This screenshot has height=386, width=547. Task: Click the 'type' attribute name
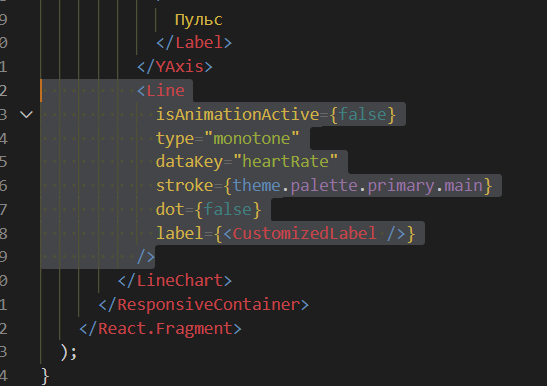[x=175, y=139]
